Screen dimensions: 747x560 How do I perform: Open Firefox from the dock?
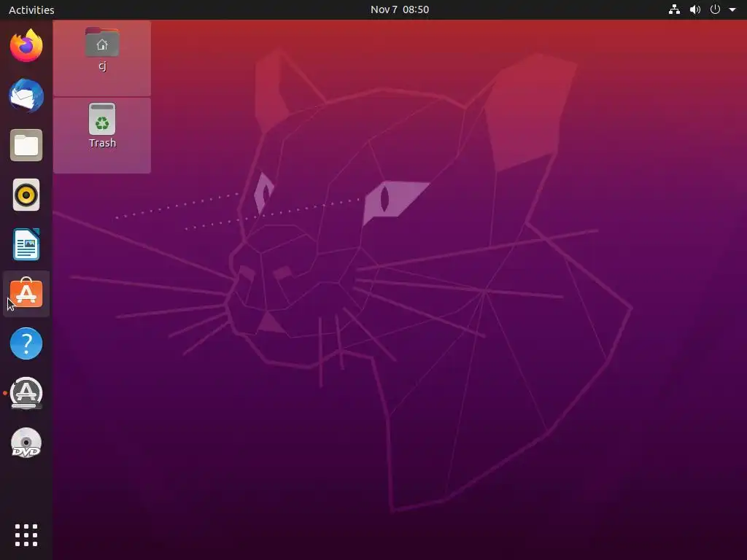(x=26, y=46)
